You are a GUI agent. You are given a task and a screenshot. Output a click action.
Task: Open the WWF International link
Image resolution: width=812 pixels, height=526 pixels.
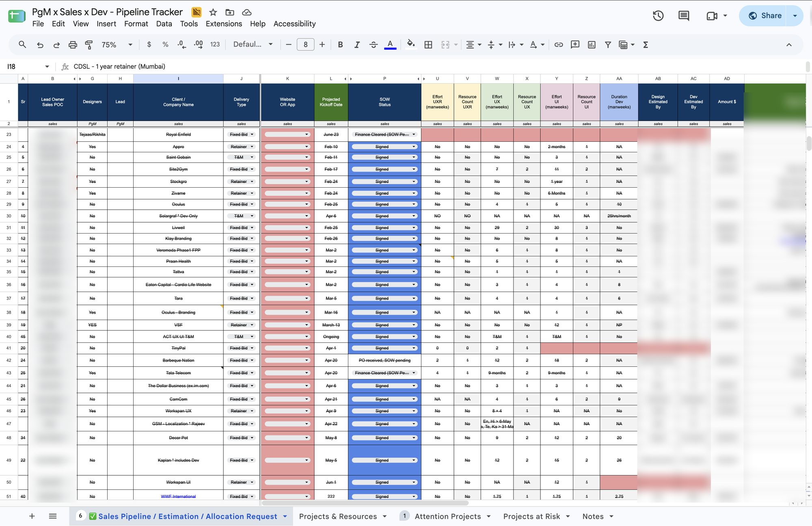click(178, 496)
